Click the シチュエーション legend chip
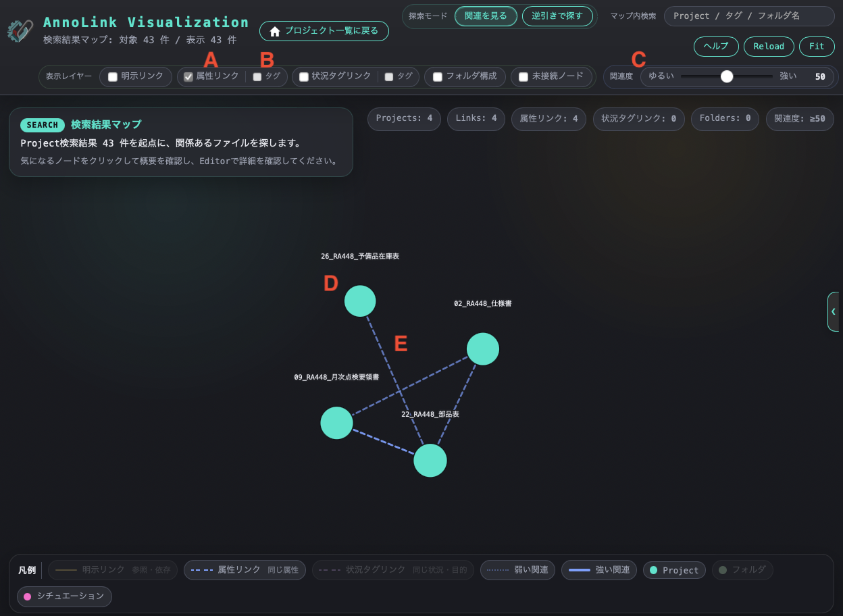Viewport: 843px width, 616px height. tap(64, 596)
